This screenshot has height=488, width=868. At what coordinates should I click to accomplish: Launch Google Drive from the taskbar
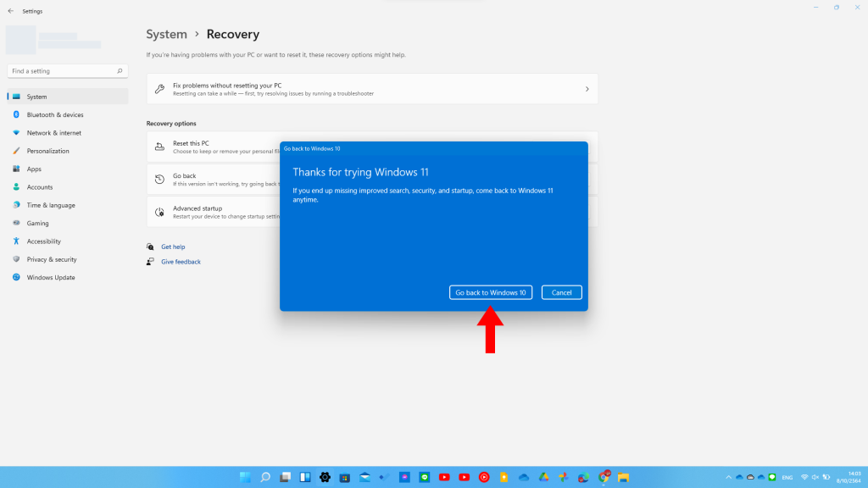pyautogui.click(x=543, y=477)
